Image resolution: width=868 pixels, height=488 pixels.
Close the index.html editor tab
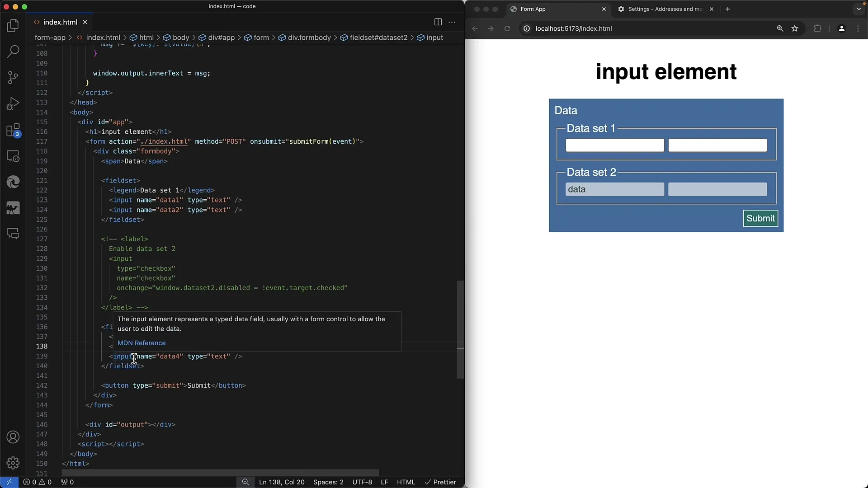point(85,22)
